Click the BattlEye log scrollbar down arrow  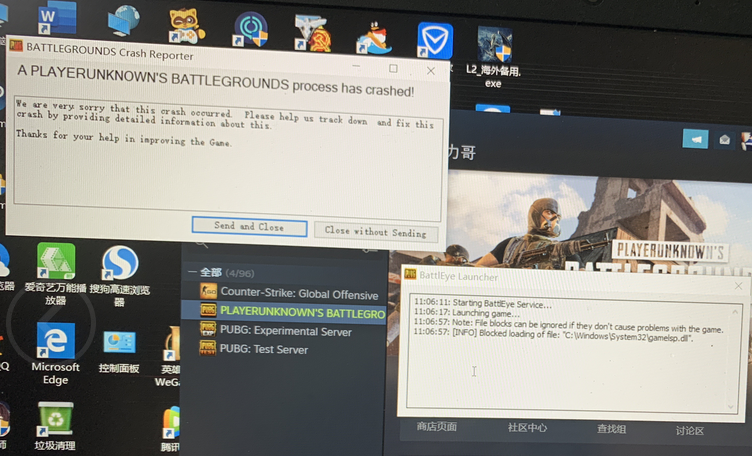(730, 407)
